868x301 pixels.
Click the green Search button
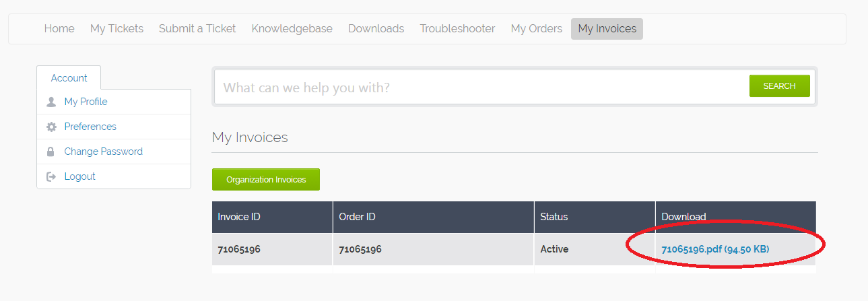(779, 86)
